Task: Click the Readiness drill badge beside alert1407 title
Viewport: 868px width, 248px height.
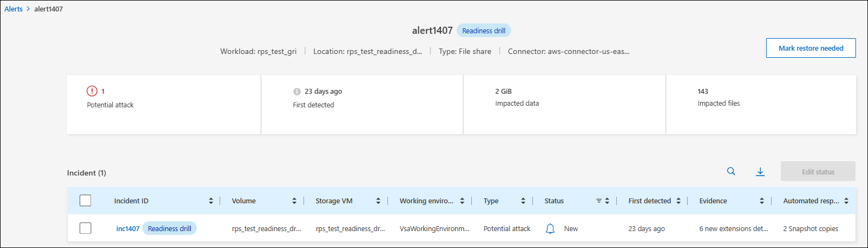Action: click(x=483, y=31)
